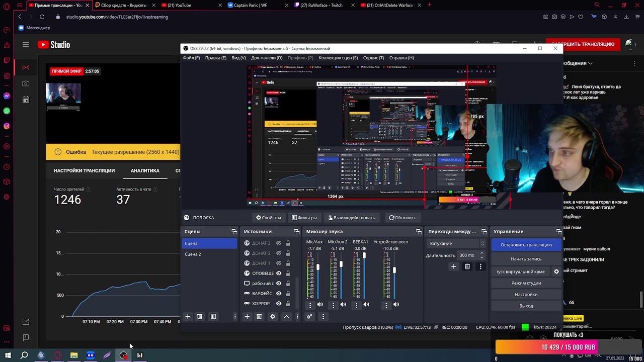Open Sources panel three-dot menu
The width and height of the screenshot is (644, 362).
pos(297,316)
